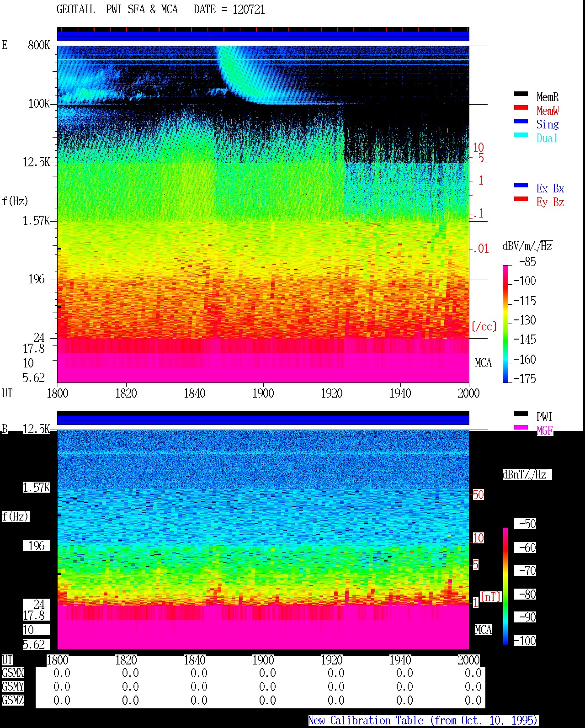
Task: Click the red Ey Bz legend swatch
Action: click(x=521, y=199)
